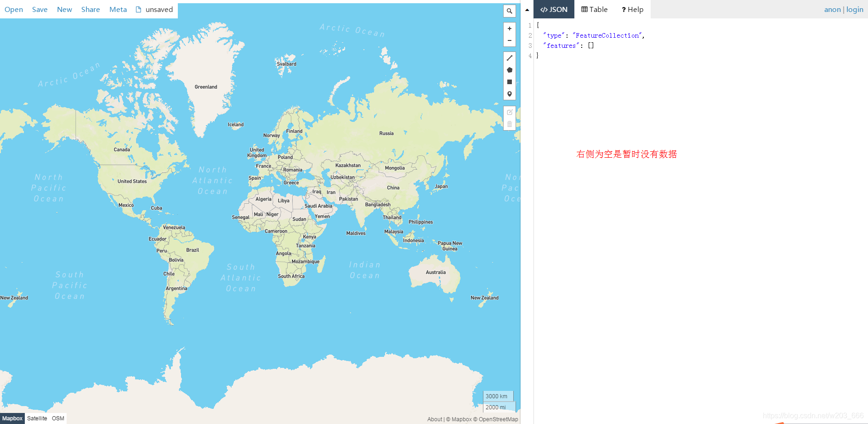
Task: Click the Brazil label on map
Action: [x=193, y=250]
